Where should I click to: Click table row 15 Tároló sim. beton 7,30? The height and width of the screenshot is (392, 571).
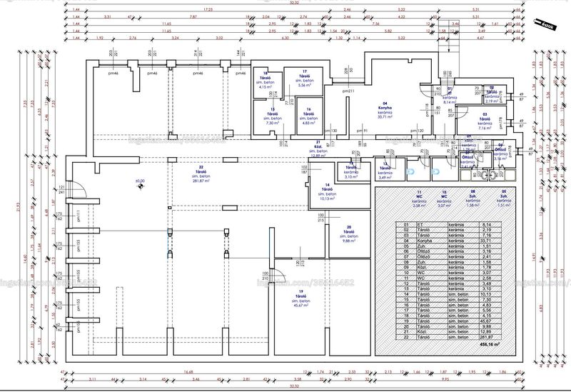pyautogui.click(x=449, y=300)
